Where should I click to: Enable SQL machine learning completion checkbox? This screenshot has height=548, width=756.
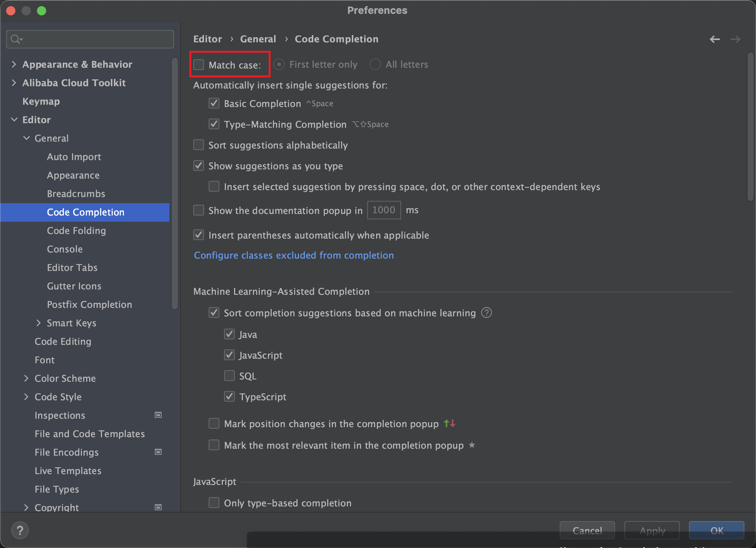pos(229,376)
